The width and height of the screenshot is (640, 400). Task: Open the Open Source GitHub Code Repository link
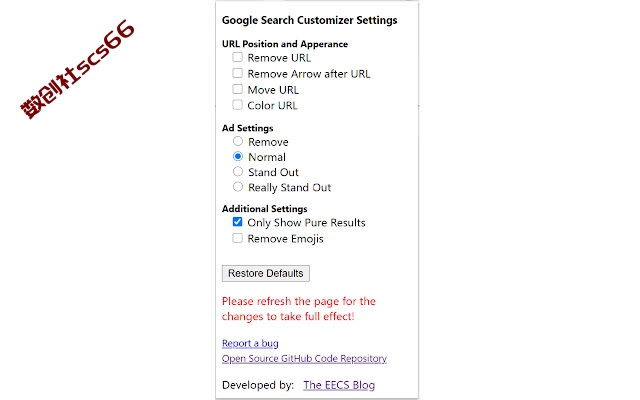pyautogui.click(x=304, y=358)
